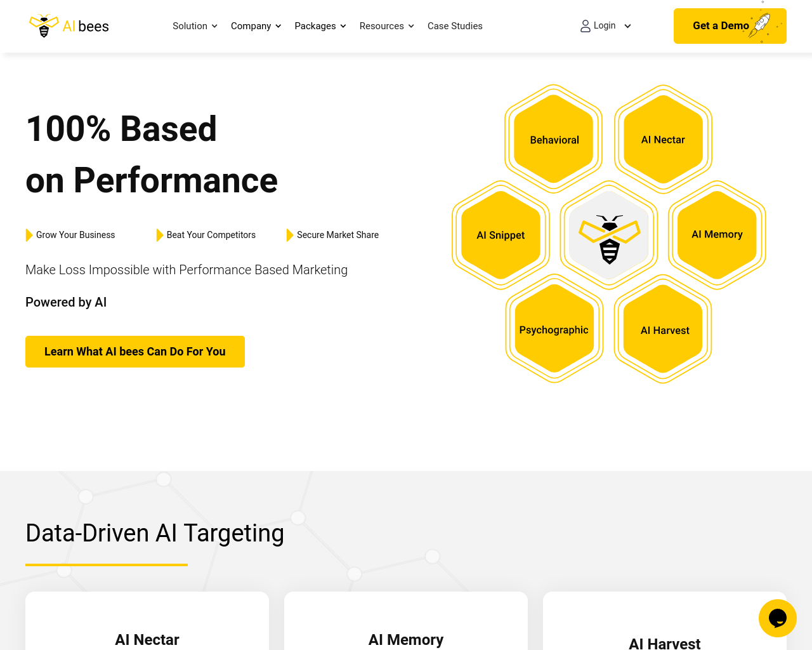This screenshot has width=812, height=650.
Task: Click the AI bees brand name text
Action: click(86, 26)
